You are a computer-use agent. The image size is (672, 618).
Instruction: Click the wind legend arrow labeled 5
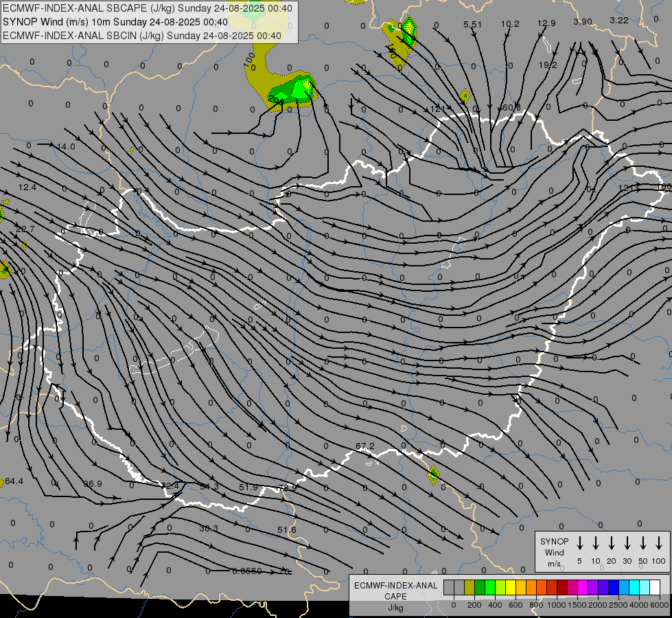coord(579,543)
